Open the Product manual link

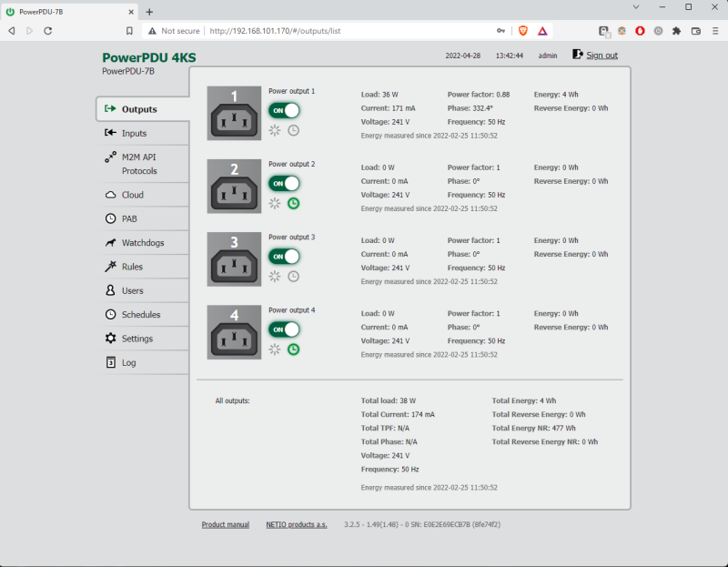tap(225, 524)
